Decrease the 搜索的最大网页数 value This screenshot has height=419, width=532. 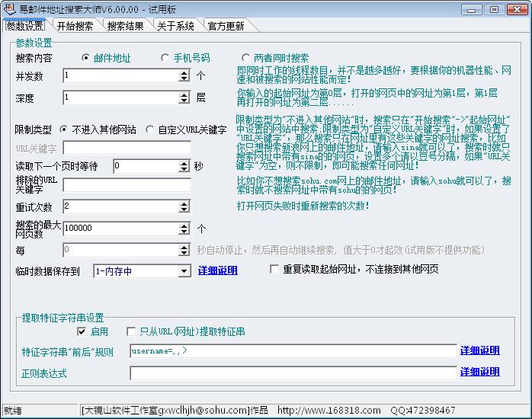[184, 232]
